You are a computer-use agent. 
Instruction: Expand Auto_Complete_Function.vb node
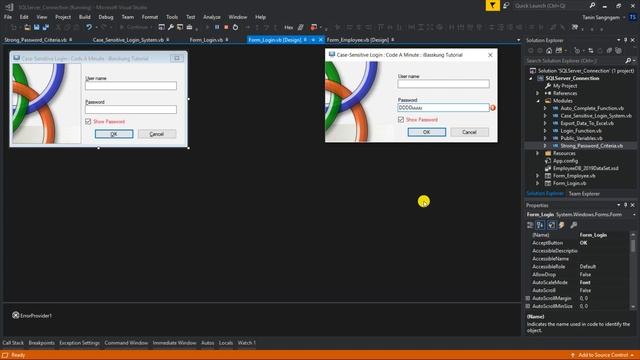pyautogui.click(x=545, y=109)
